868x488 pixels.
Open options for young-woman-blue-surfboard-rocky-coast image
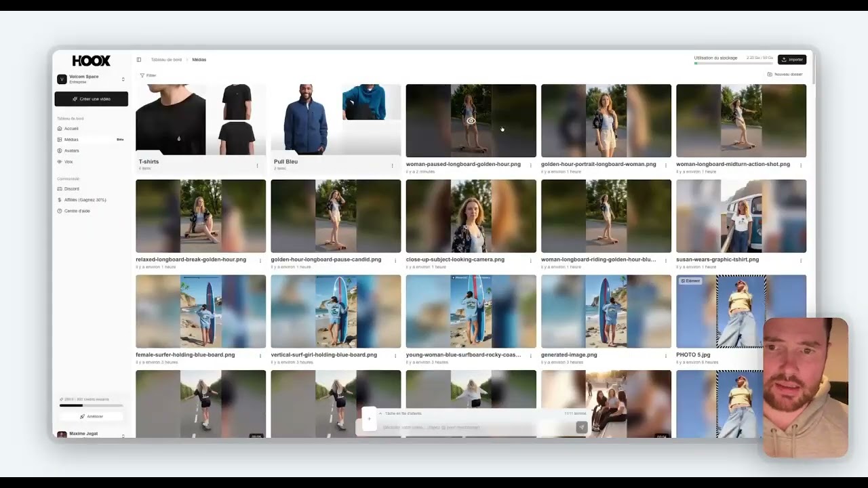point(530,356)
